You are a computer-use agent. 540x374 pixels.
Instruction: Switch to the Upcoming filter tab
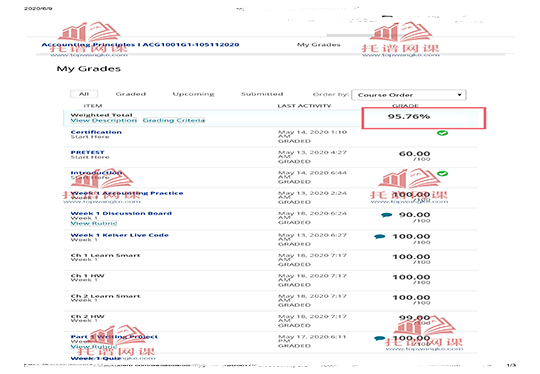pyautogui.click(x=193, y=94)
